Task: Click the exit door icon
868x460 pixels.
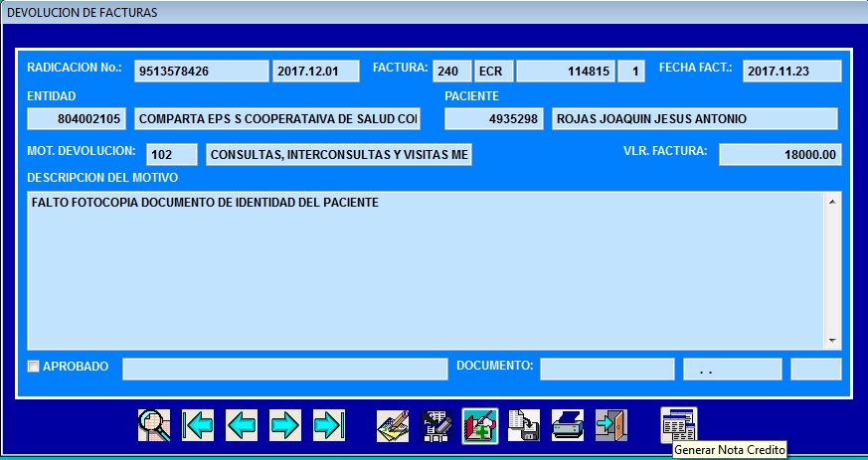Action: click(x=611, y=425)
